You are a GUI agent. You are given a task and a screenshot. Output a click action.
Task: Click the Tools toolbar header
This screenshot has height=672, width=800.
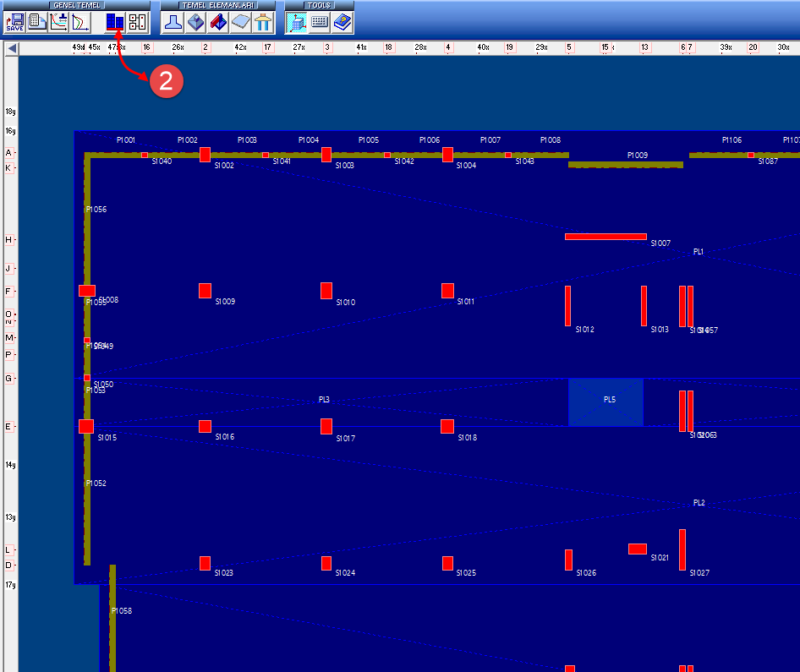319,5
